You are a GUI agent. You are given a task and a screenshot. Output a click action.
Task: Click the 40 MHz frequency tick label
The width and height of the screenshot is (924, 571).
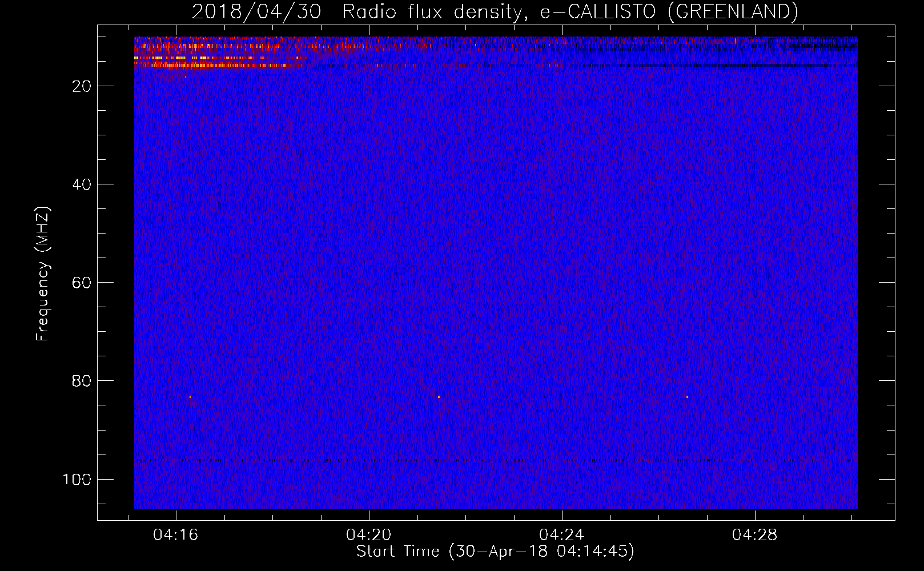pos(82,184)
